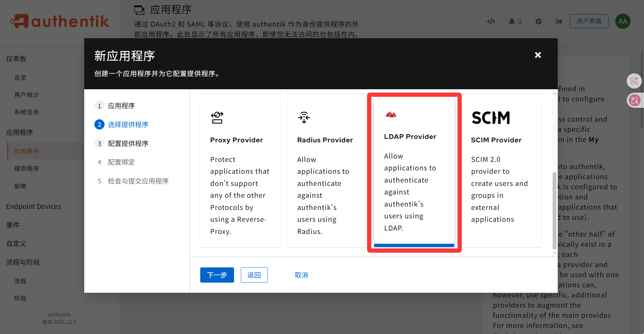Click the sign-out arrow icon

[559, 22]
